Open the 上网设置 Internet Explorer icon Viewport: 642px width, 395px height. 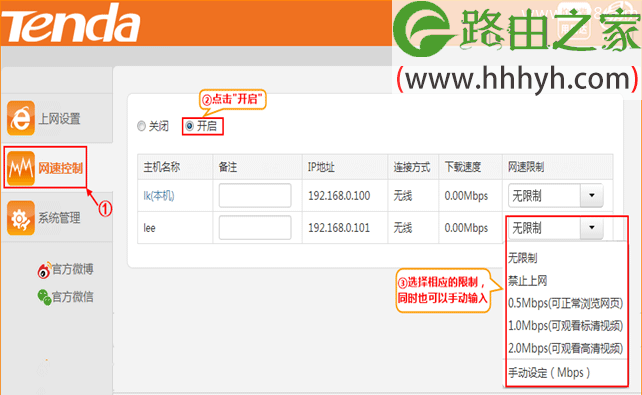coord(21,118)
